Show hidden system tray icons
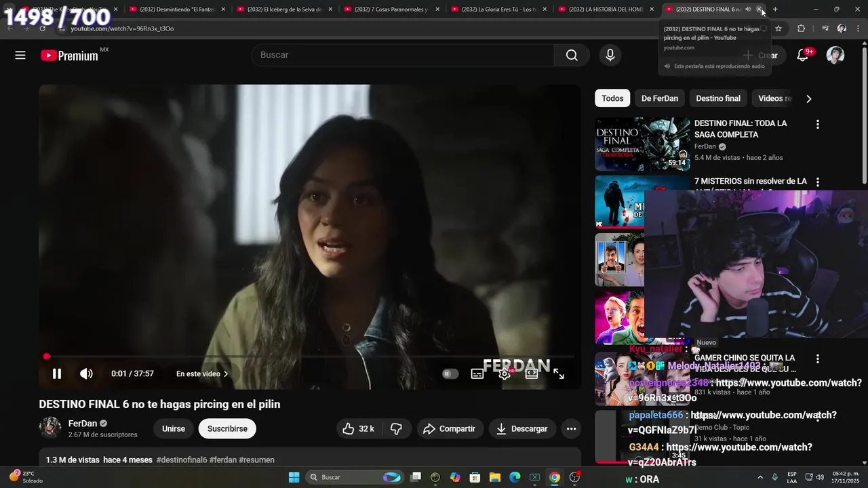The width and height of the screenshot is (868, 488). click(759, 477)
